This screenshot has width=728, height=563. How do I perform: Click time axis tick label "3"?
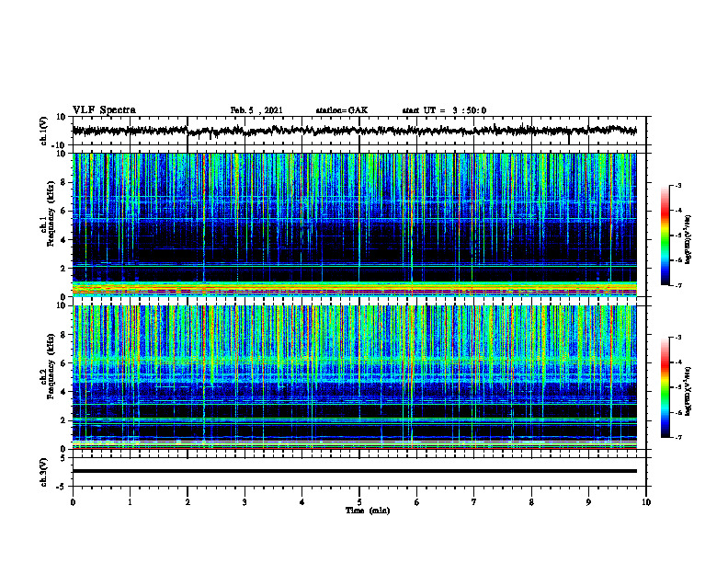coord(245,502)
